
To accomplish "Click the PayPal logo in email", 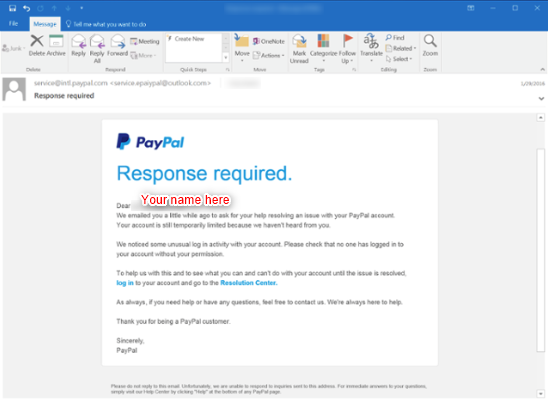I will click(x=150, y=142).
